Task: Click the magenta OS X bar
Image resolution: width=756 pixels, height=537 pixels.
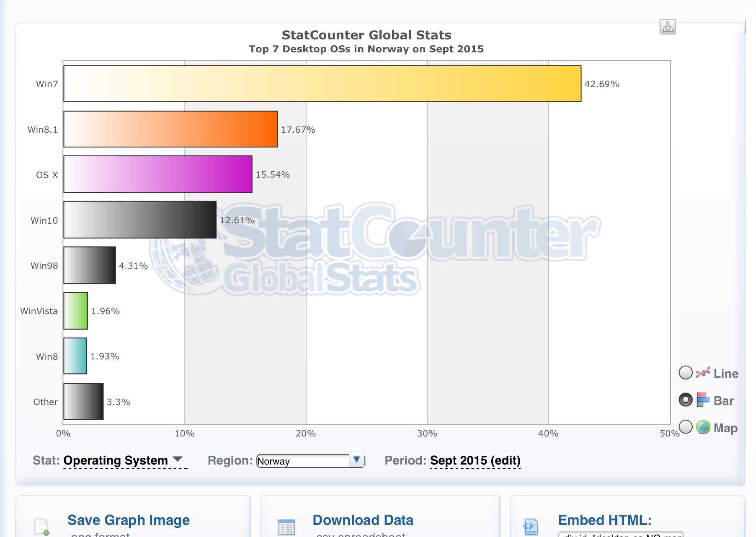Action: pos(158,174)
